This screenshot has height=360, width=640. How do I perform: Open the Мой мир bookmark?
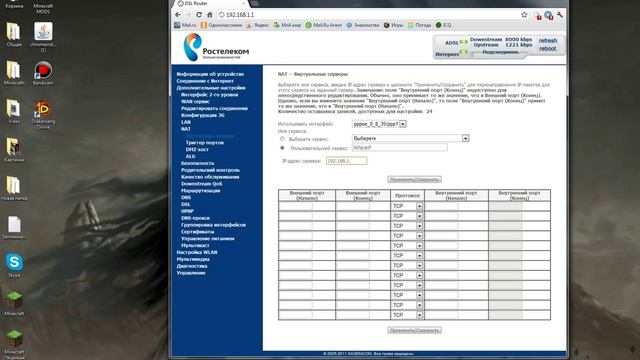(287, 25)
